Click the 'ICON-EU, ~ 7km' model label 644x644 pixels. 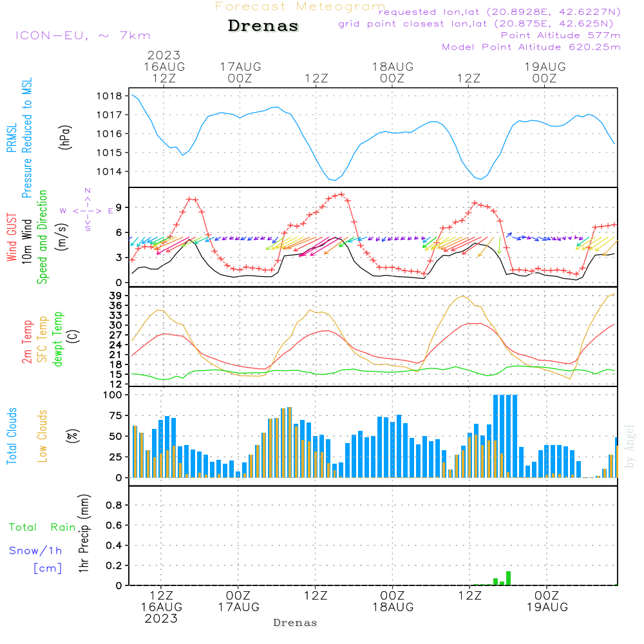click(83, 35)
